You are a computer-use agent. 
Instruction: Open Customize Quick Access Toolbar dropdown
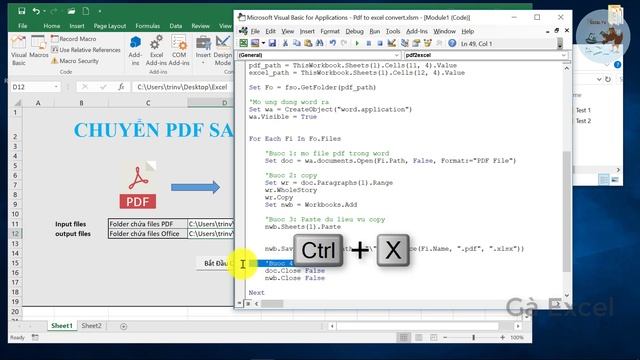point(100,11)
